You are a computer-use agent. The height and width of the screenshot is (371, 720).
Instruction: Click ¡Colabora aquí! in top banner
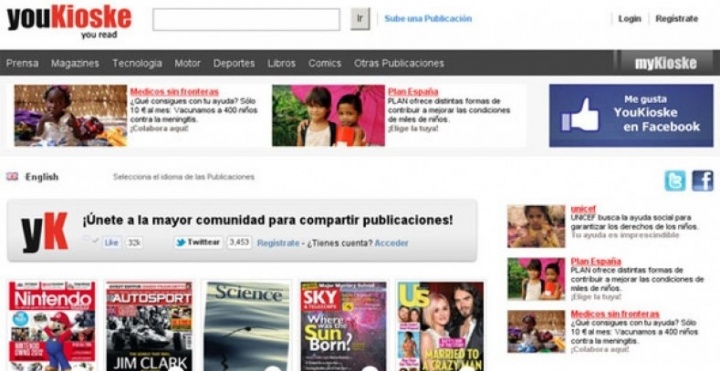[x=159, y=129]
